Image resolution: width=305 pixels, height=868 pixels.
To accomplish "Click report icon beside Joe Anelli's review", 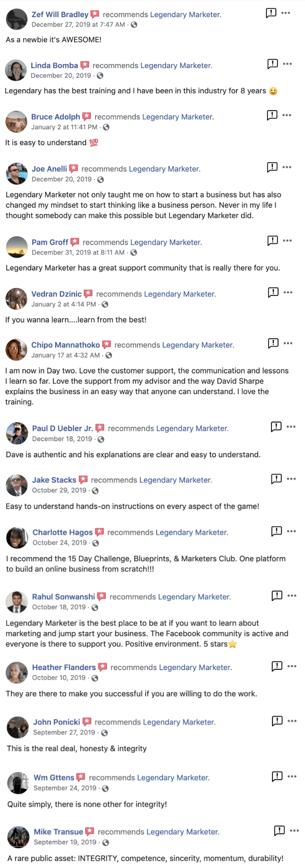I will pos(272,167).
